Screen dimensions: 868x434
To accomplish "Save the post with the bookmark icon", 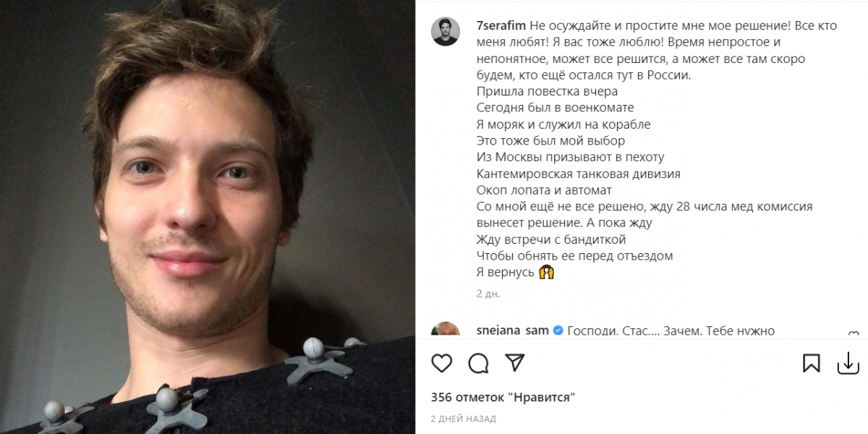I will pos(811,363).
